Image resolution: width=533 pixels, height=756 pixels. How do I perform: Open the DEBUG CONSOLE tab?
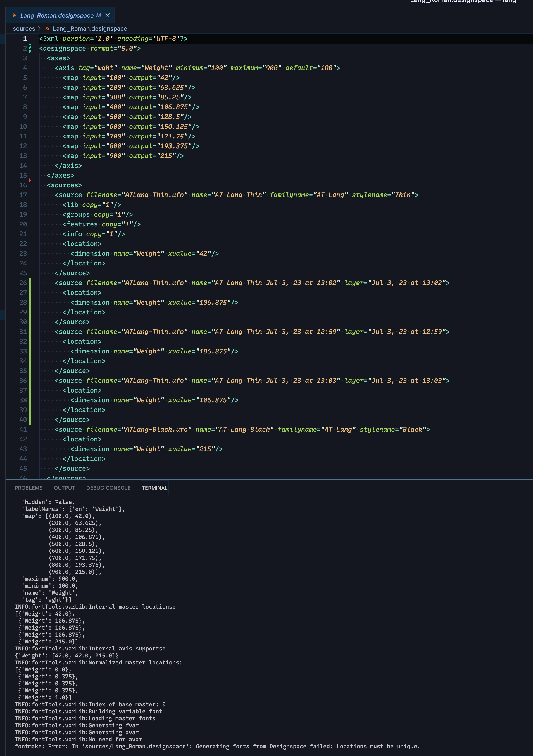click(x=109, y=488)
